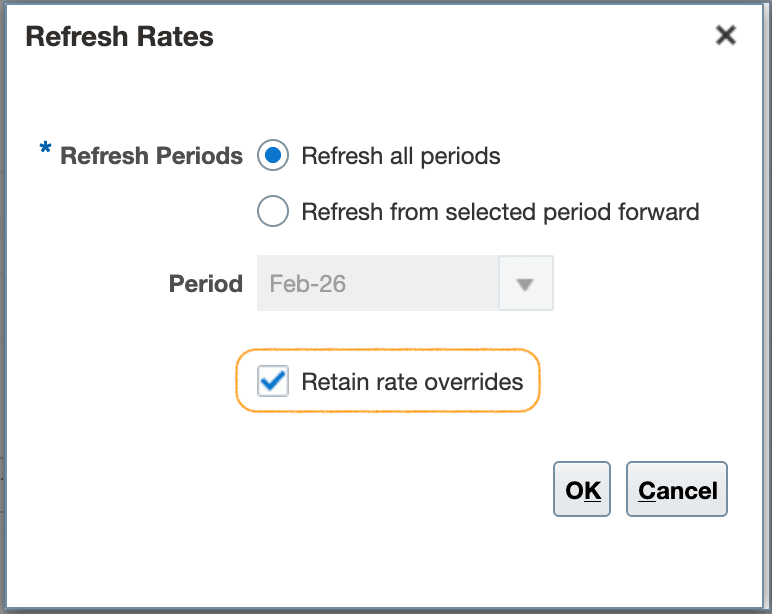Click the Refresh Rates dialog title

coord(119,37)
